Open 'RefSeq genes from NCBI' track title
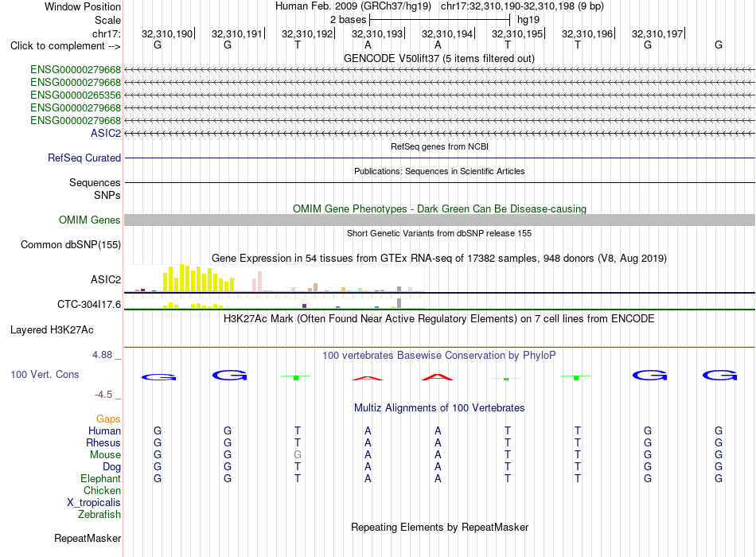This screenshot has height=557, width=756. coord(439,146)
